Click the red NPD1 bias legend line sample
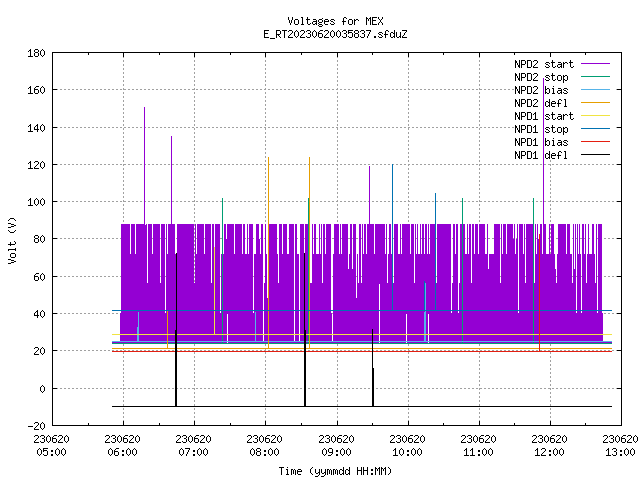This screenshot has width=640, height=480. coord(595,142)
